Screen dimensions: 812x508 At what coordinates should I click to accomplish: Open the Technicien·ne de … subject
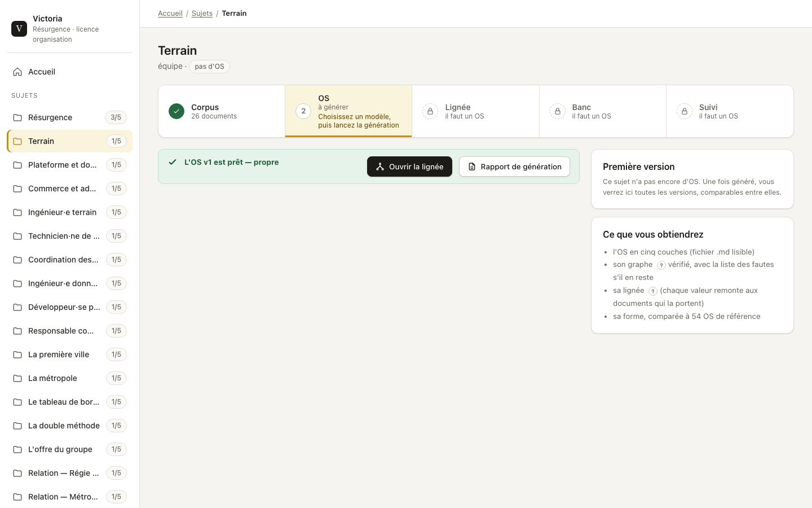(x=69, y=236)
